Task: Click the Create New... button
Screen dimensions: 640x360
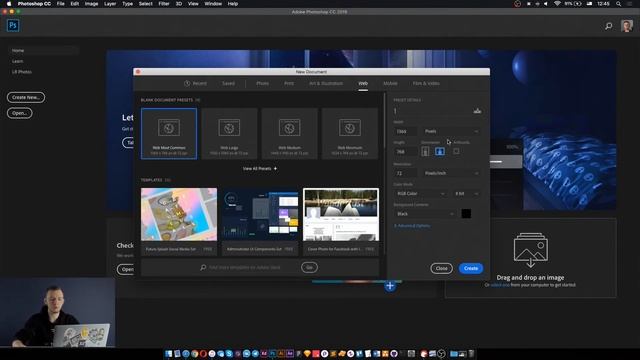Action: (x=26, y=97)
